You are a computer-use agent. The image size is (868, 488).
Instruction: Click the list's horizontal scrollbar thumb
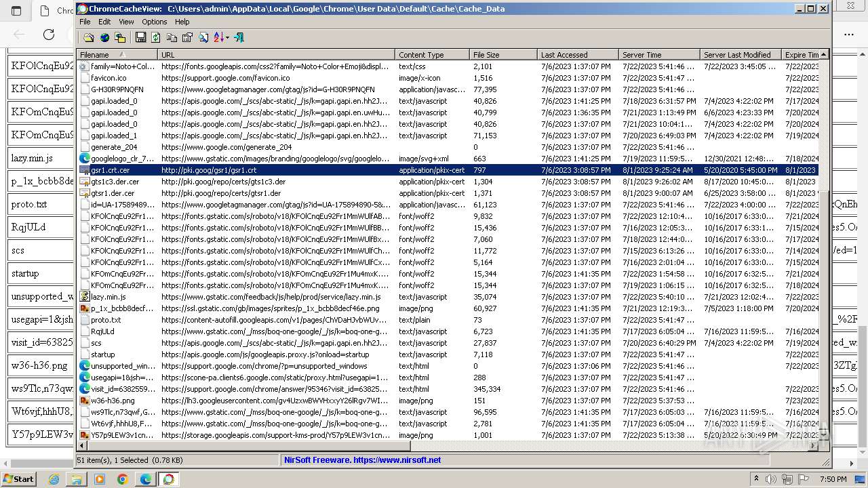pos(249,446)
